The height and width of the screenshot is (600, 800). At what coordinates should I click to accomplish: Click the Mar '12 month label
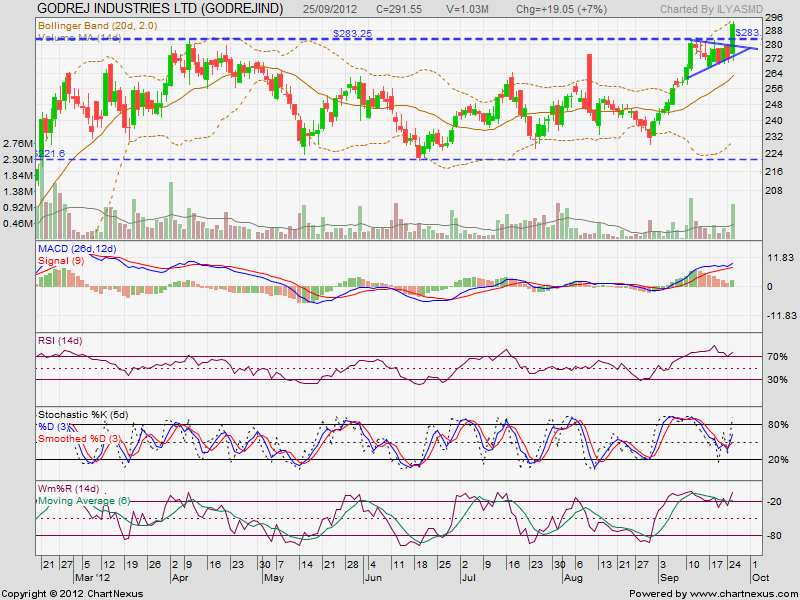point(91,578)
